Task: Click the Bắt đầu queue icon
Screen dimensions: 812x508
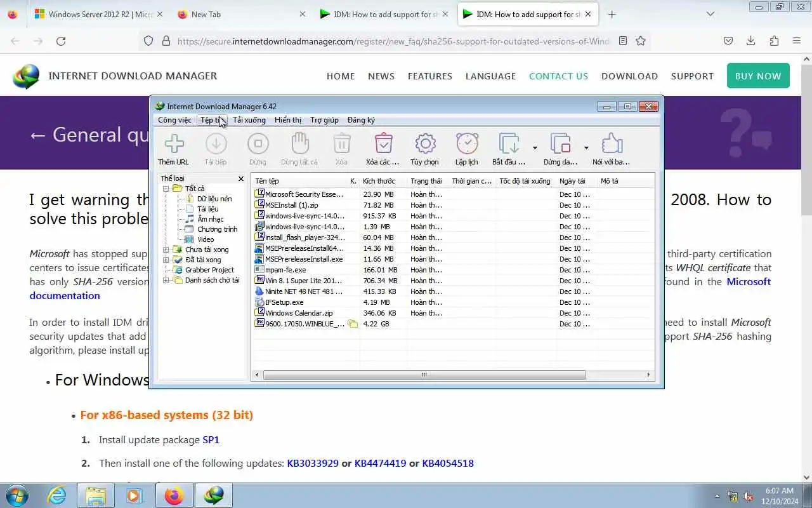Action: 509,144
